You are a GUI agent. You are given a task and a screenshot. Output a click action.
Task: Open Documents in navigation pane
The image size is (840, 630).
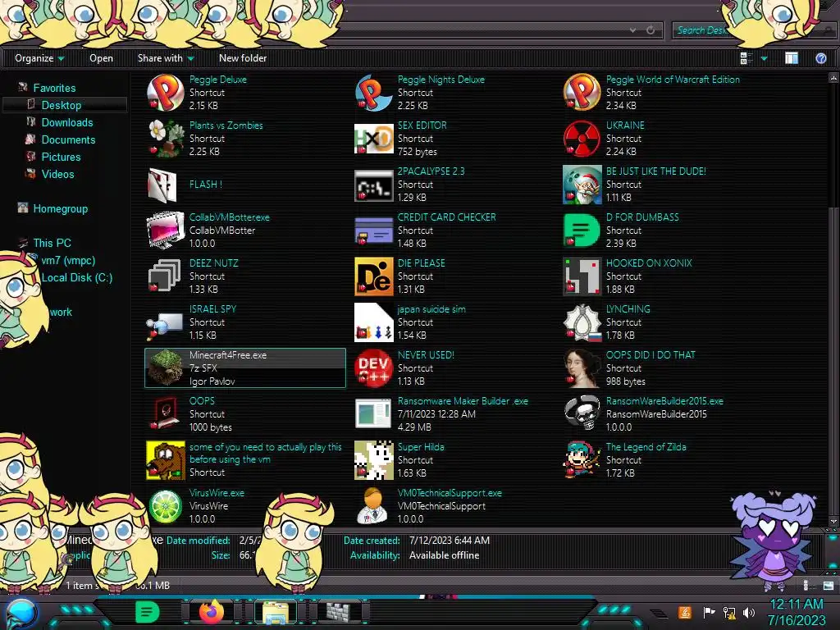[68, 139]
